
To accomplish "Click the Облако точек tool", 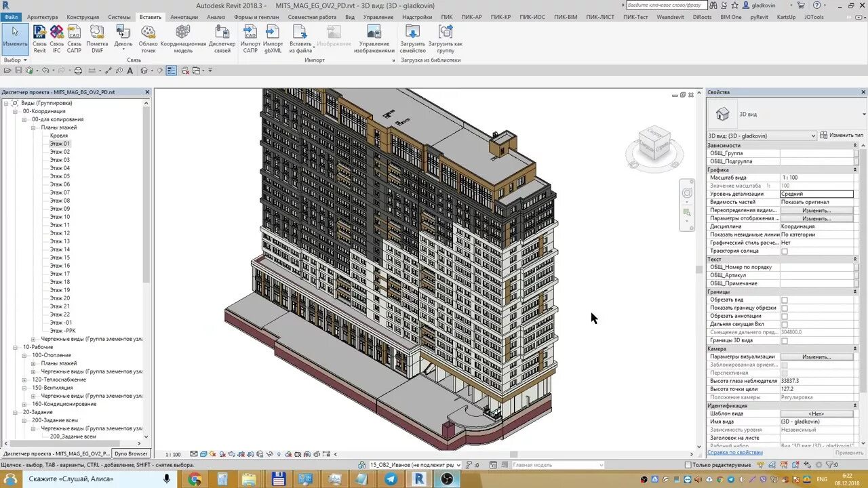I will 148,39.
